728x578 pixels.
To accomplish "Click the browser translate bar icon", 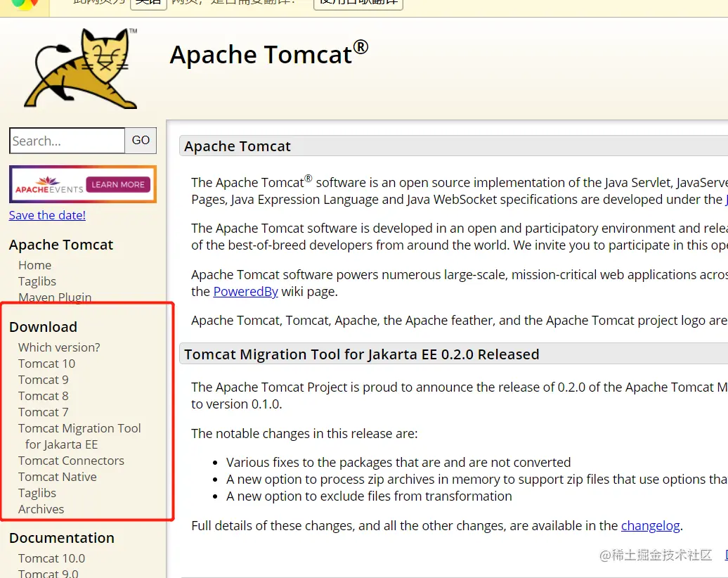I will pyautogui.click(x=24, y=5).
